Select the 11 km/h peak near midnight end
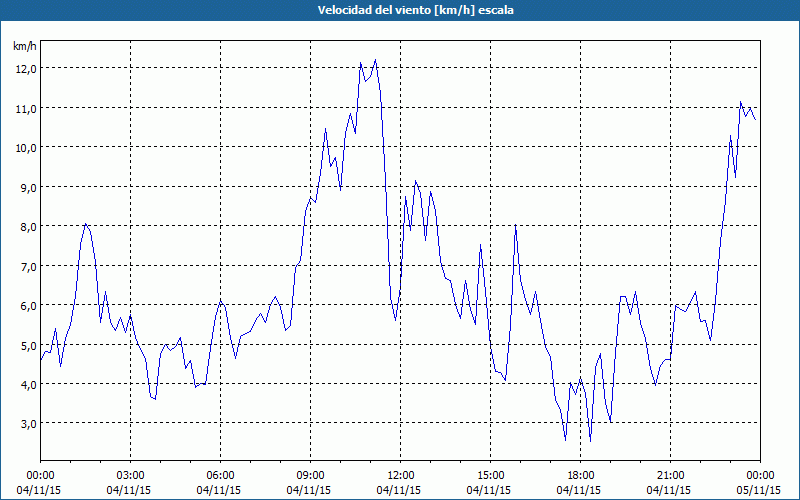 coord(741,102)
